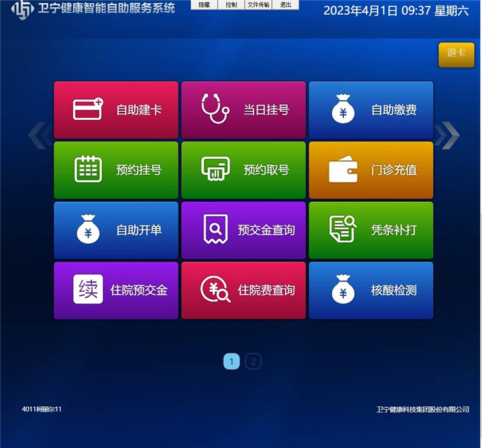Click 控制 in the top toolbar

click(231, 4)
